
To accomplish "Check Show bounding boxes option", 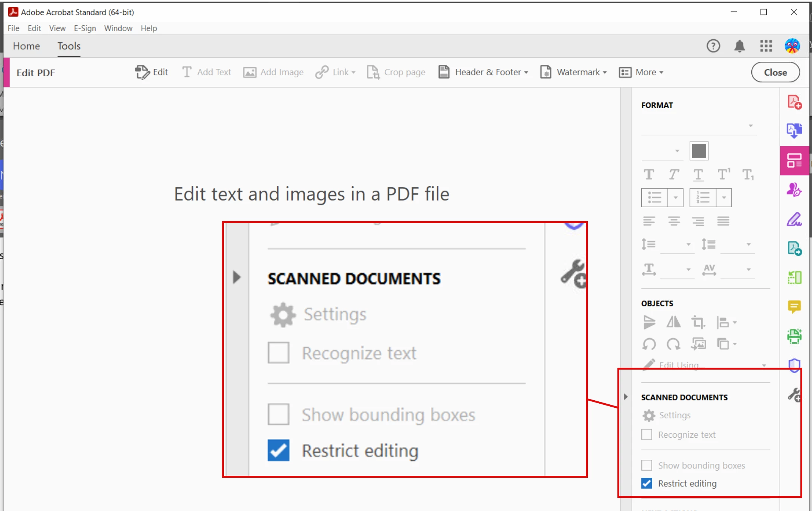I will (647, 465).
